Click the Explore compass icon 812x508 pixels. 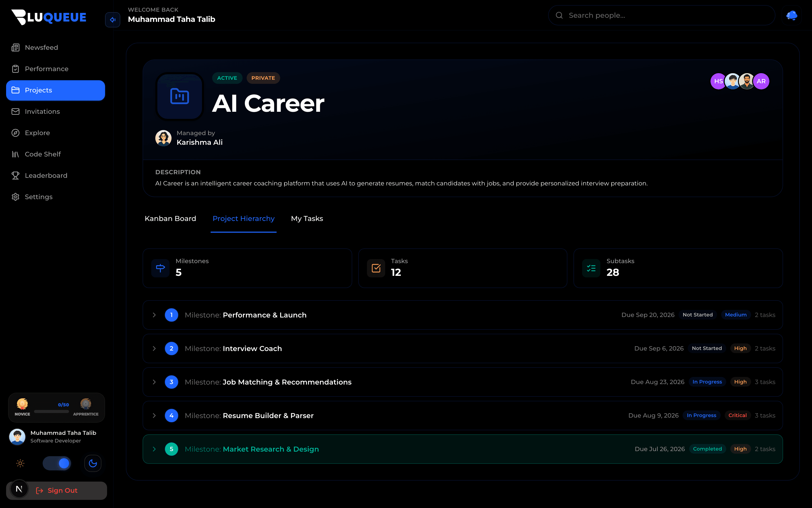15,133
